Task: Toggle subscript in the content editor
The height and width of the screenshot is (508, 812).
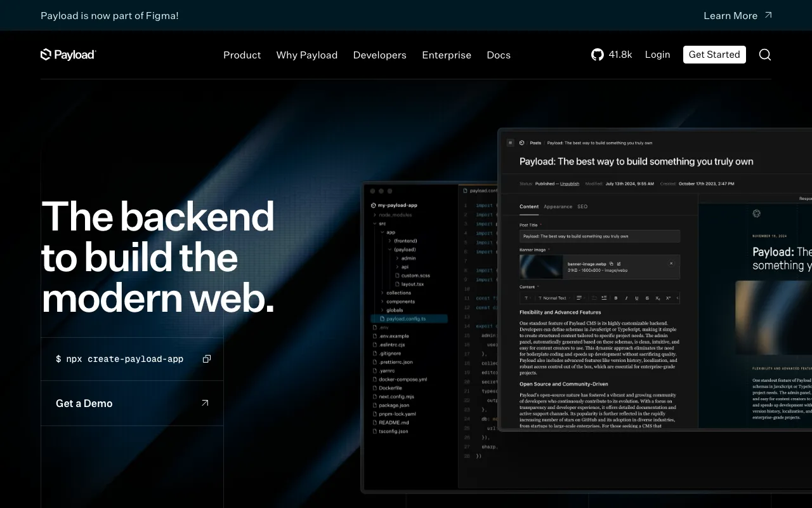Action: coord(657,298)
